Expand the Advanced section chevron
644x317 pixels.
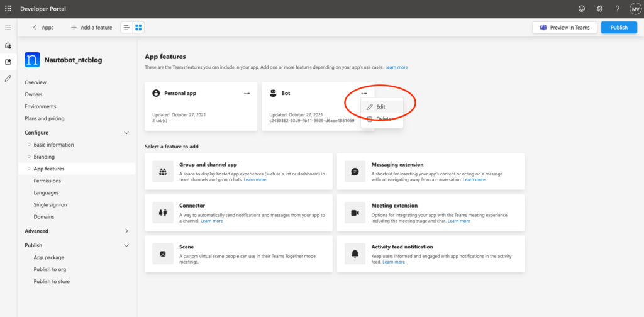pyautogui.click(x=126, y=231)
